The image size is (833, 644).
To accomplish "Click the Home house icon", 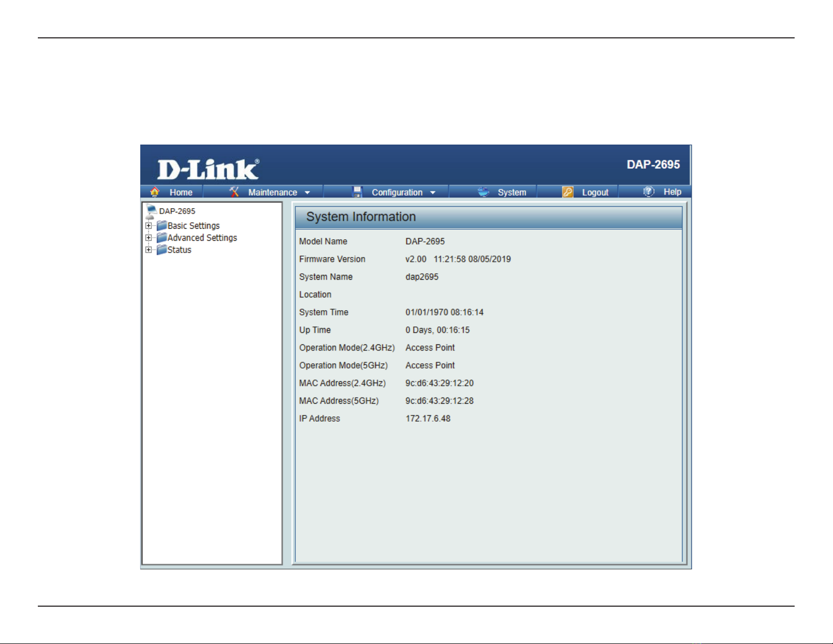I will (155, 192).
